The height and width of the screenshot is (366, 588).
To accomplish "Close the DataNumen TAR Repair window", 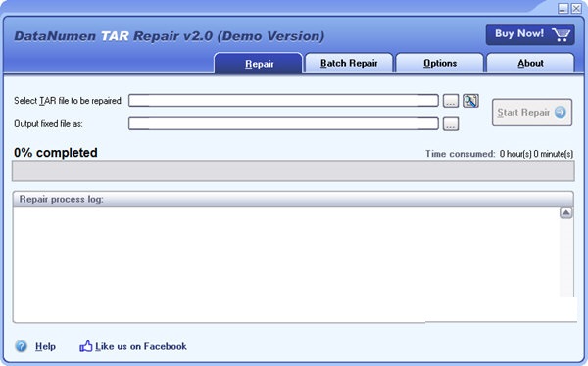I will tap(576, 8).
